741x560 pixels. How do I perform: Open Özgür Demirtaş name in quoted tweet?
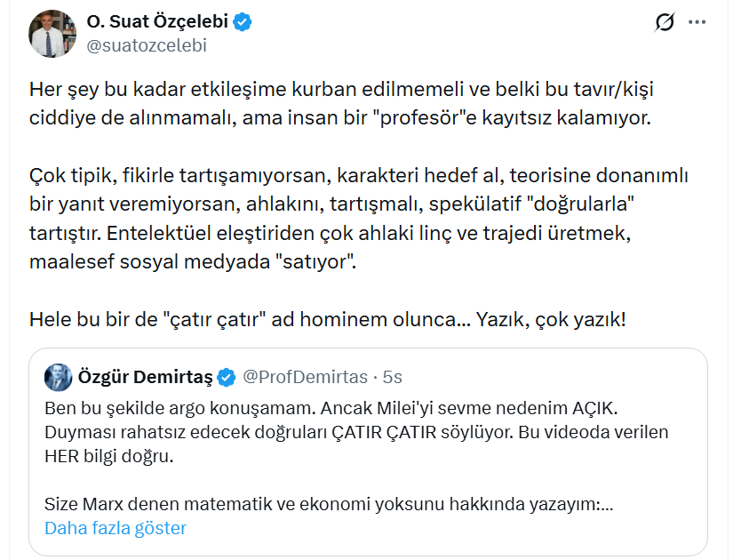coord(145,377)
